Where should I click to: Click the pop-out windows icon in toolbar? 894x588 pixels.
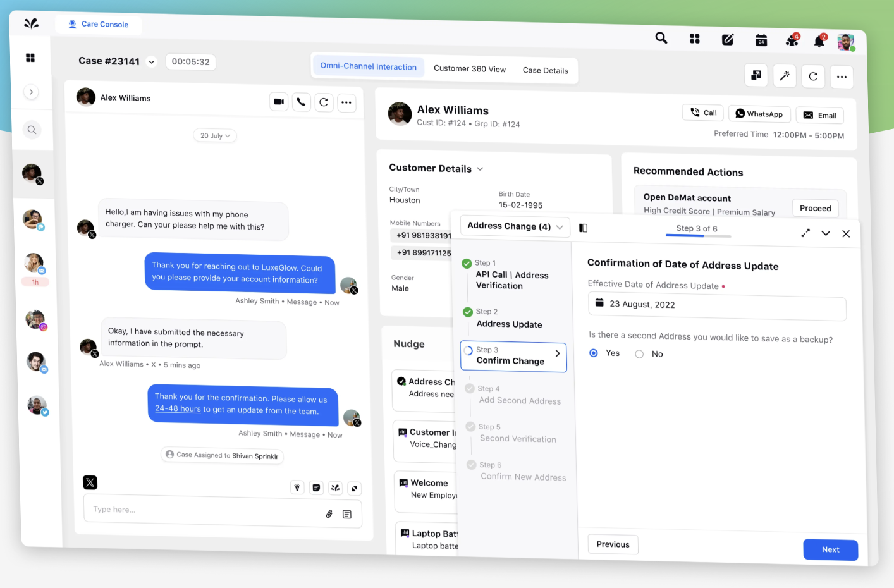[756, 75]
